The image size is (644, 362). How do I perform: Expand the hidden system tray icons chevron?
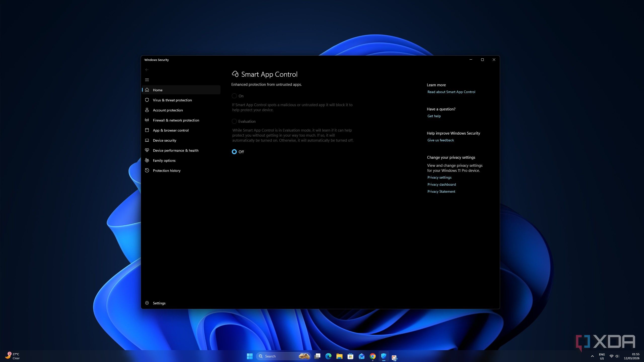pyautogui.click(x=592, y=356)
